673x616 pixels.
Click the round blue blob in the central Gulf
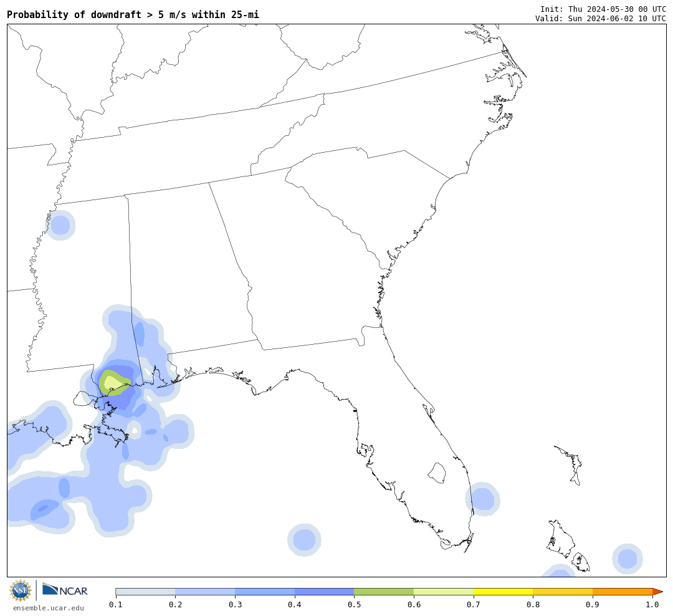click(x=304, y=540)
